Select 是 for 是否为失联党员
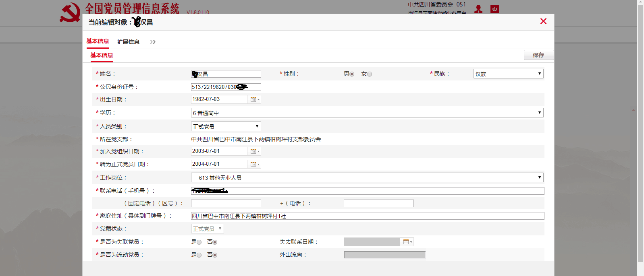This screenshot has width=644, height=276. pos(199,242)
